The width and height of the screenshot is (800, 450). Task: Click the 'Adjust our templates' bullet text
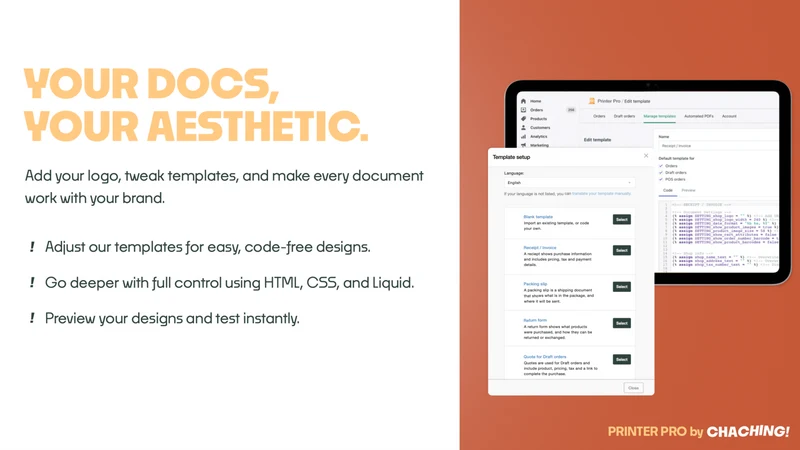(208, 247)
